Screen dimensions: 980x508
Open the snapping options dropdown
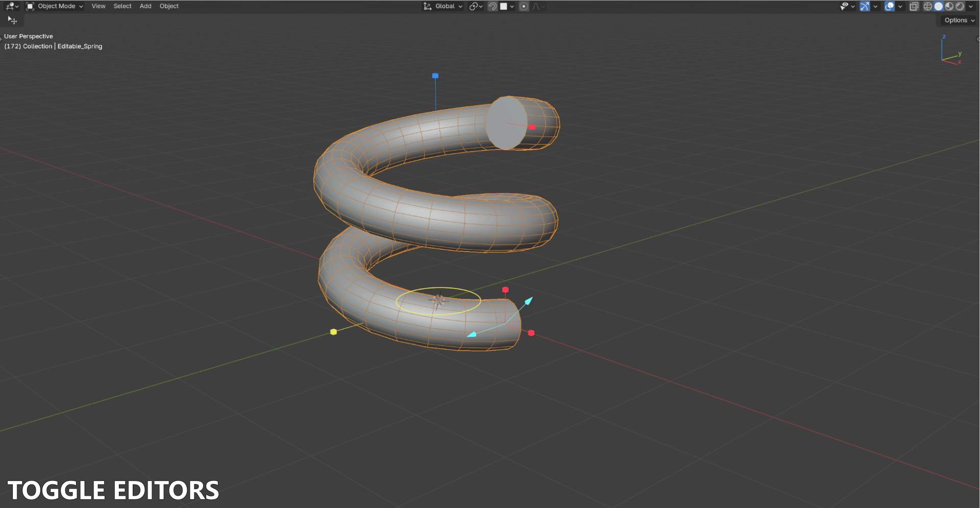[x=507, y=6]
